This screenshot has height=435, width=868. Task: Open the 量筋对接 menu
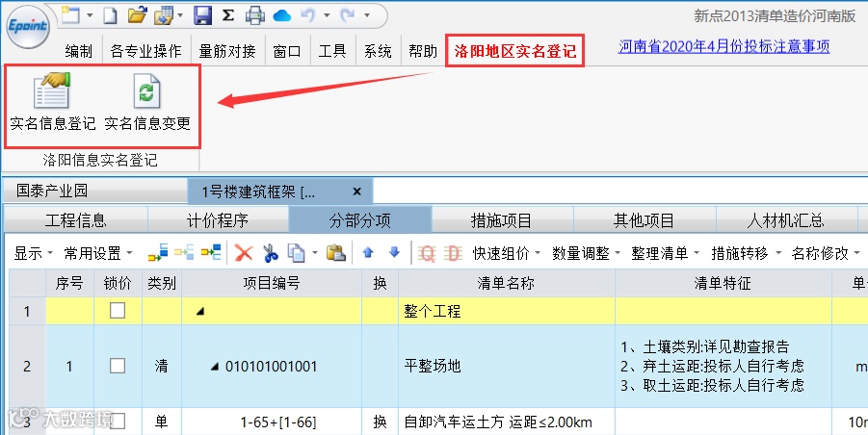pos(227,51)
